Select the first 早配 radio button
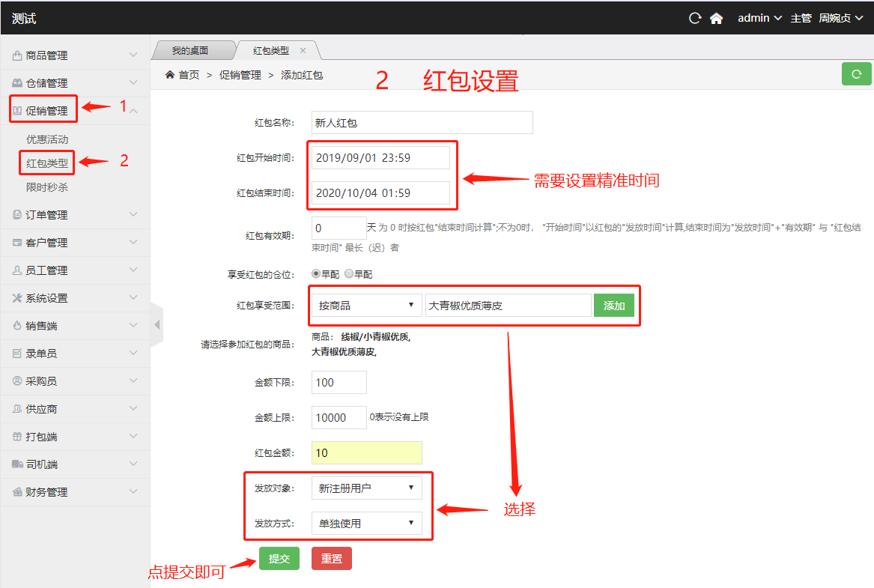The width and height of the screenshot is (874, 588). [x=316, y=274]
